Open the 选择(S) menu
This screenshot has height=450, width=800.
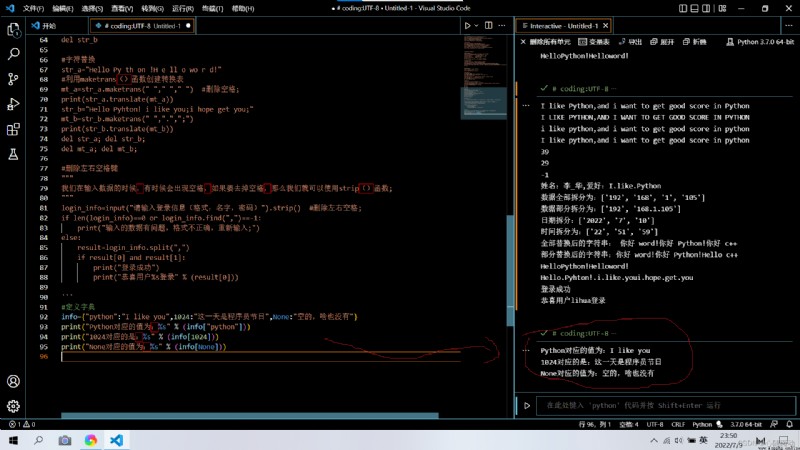pos(92,9)
